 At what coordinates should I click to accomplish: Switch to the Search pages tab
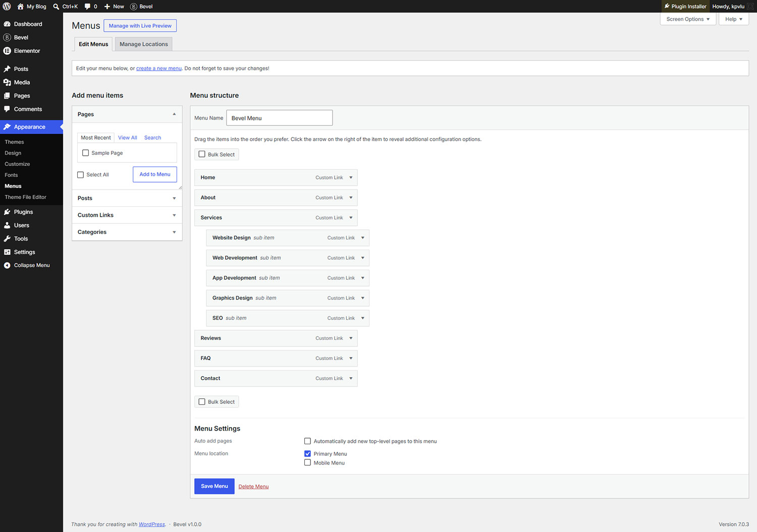[152, 138]
